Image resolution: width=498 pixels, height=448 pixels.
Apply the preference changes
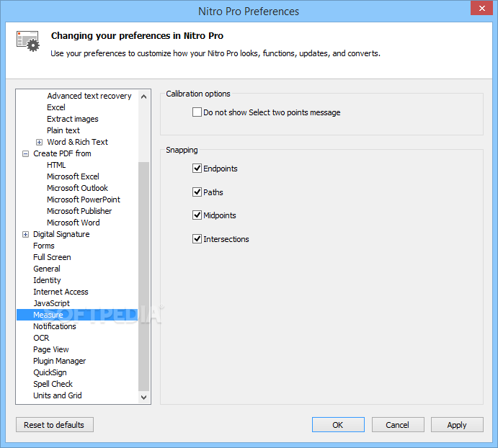coord(457,425)
